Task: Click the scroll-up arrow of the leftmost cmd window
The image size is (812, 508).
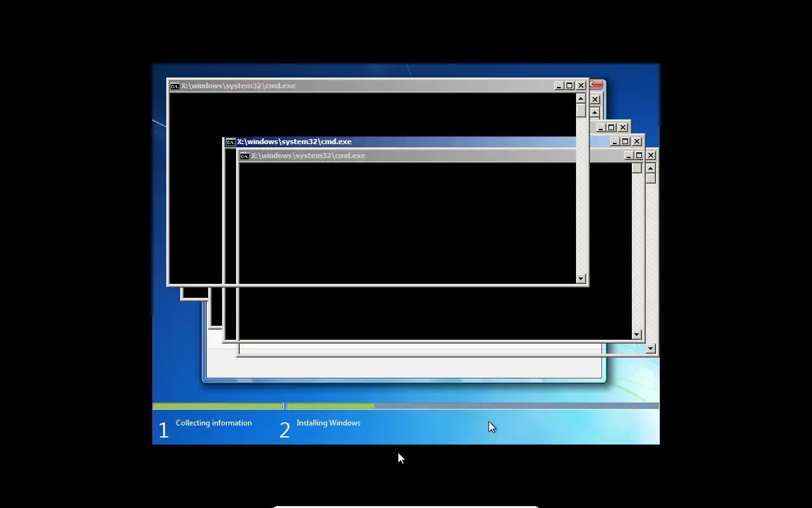Action: (x=581, y=98)
